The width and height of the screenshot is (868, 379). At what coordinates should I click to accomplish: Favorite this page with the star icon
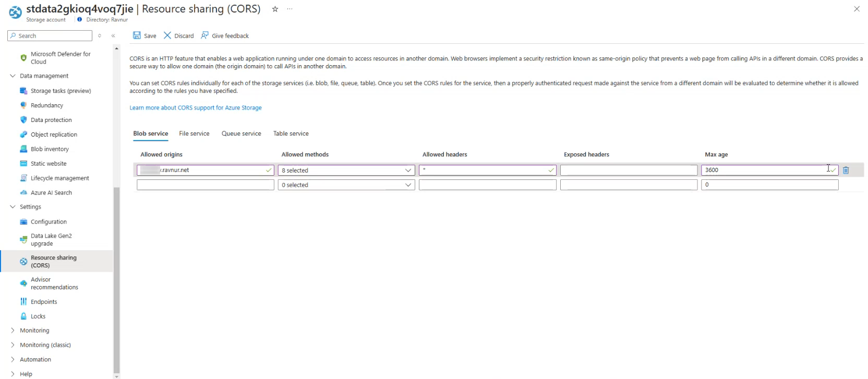(275, 9)
